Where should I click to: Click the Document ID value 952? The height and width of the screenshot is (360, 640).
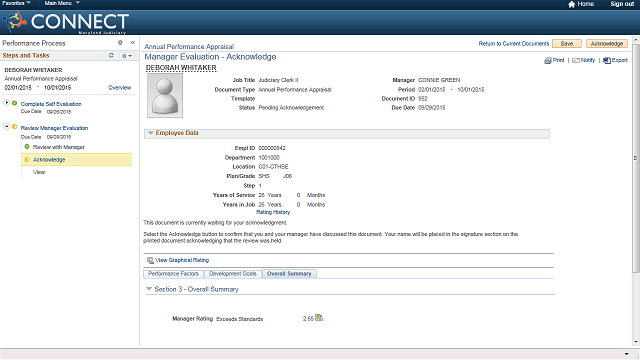coord(422,99)
